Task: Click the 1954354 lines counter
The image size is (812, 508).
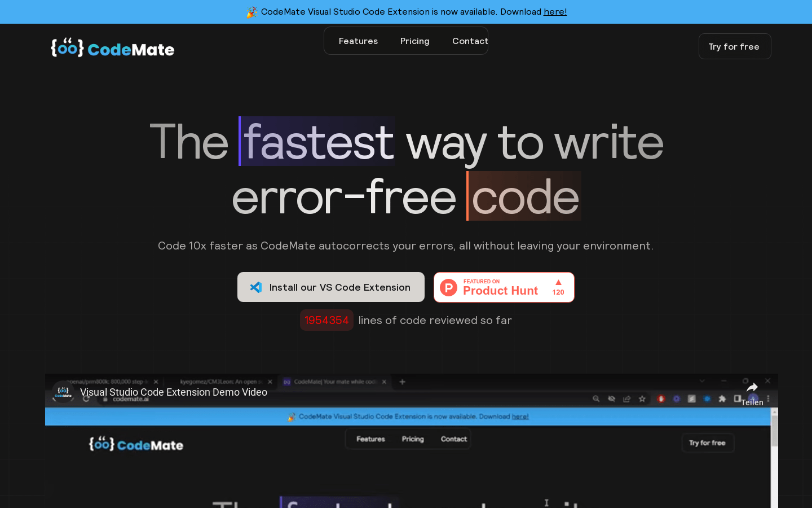Action: click(326, 320)
